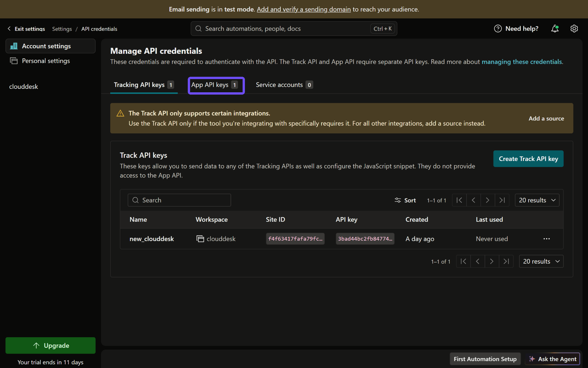Go to next page in bottom pagination
The width and height of the screenshot is (588, 368).
[492, 261]
